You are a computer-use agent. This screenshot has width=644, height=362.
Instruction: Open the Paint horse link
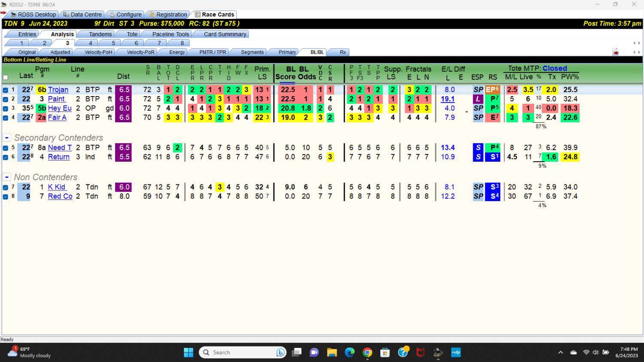tap(56, 99)
